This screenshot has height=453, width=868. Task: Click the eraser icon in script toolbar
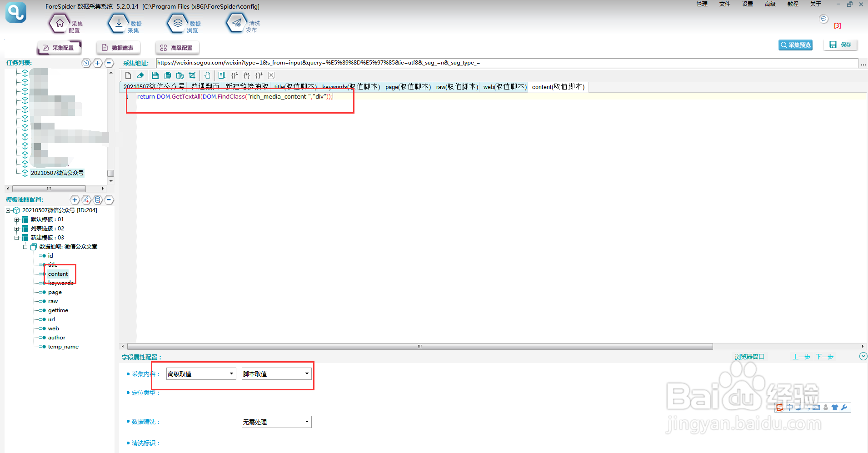click(140, 75)
